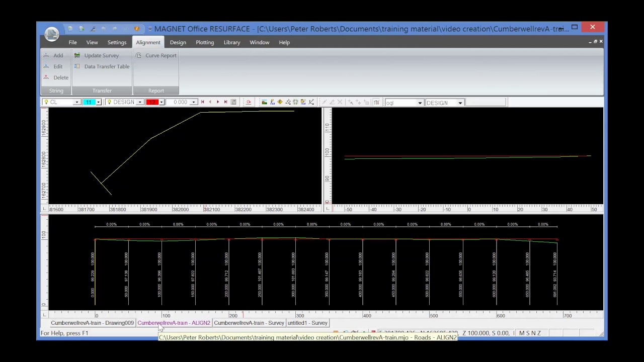This screenshot has width=644, height=362.
Task: Click the pencil edit toolbar icon
Action: coord(272,102)
